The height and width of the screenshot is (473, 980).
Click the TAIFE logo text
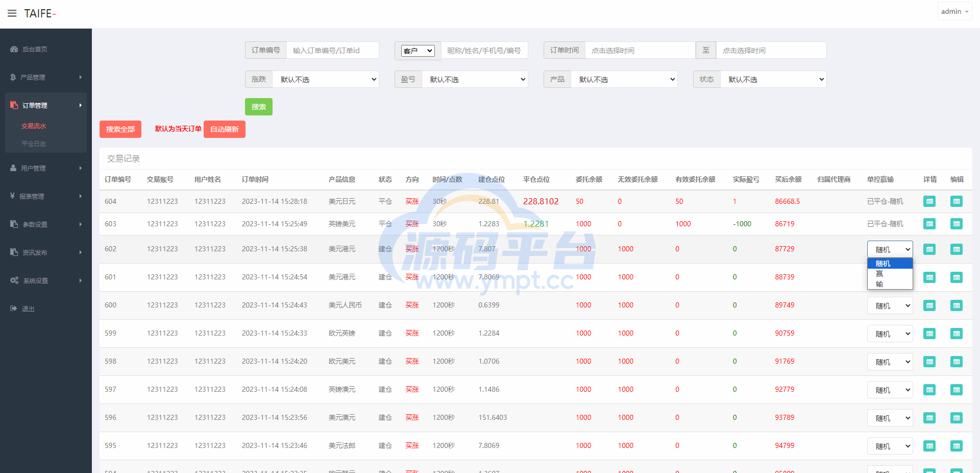click(x=40, y=13)
